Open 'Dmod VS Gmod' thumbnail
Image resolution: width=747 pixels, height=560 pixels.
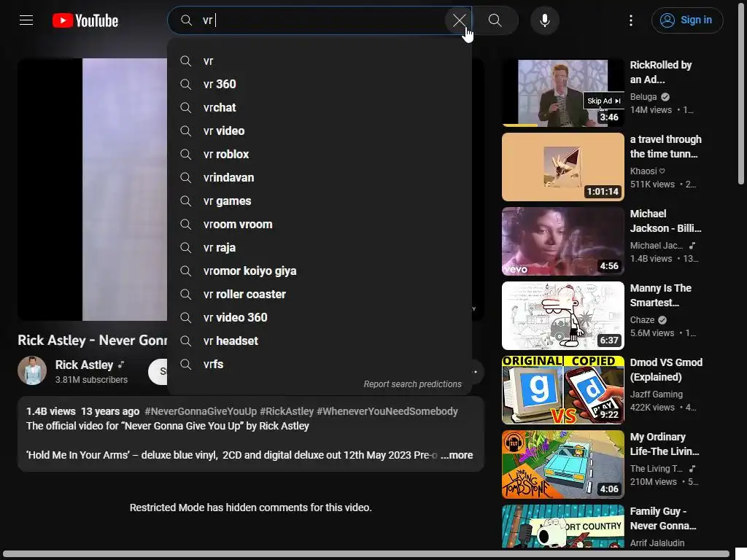563,390
